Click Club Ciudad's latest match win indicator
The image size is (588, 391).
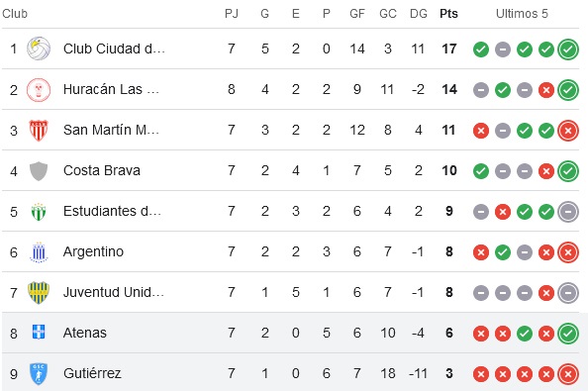(x=568, y=49)
